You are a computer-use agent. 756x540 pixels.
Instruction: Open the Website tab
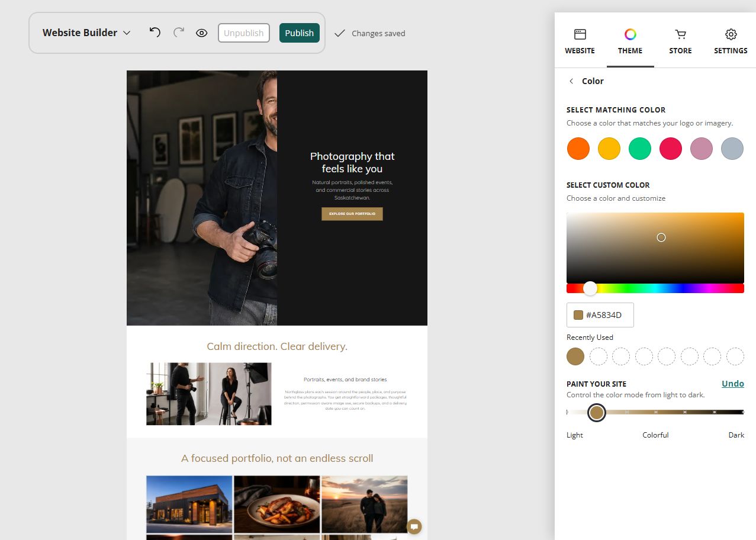(580, 41)
